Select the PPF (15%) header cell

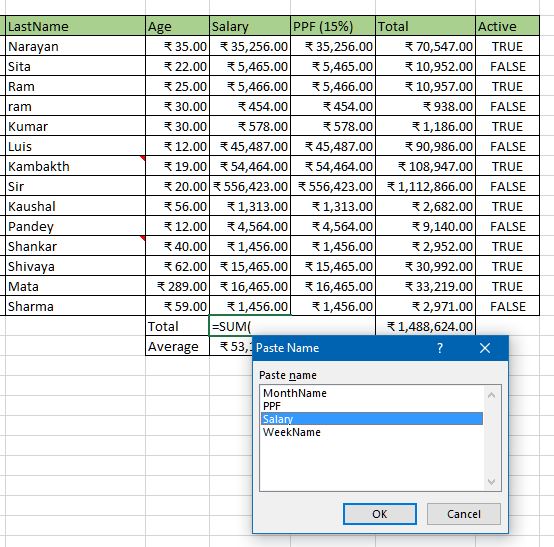[x=333, y=26]
